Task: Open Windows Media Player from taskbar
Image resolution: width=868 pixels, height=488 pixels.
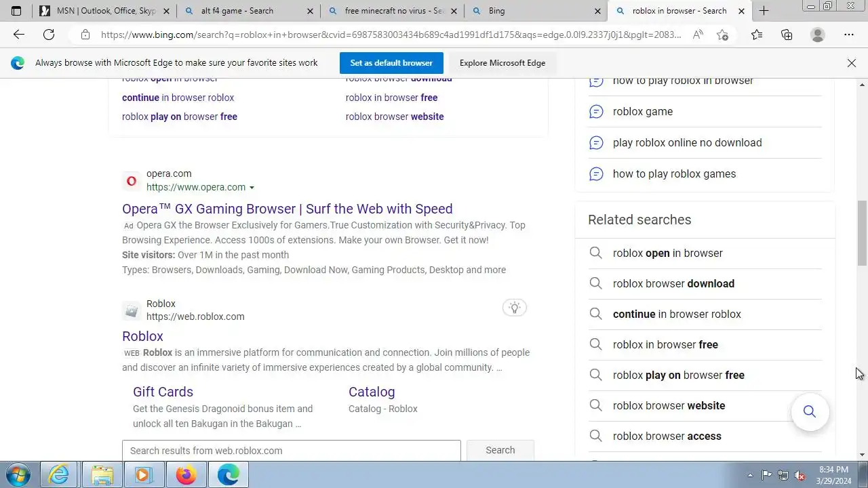Action: (x=144, y=474)
